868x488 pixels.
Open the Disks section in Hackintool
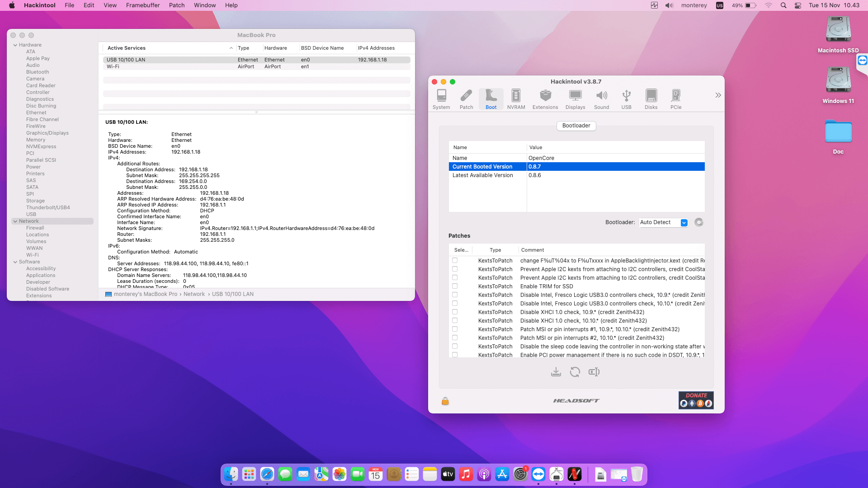(x=651, y=99)
